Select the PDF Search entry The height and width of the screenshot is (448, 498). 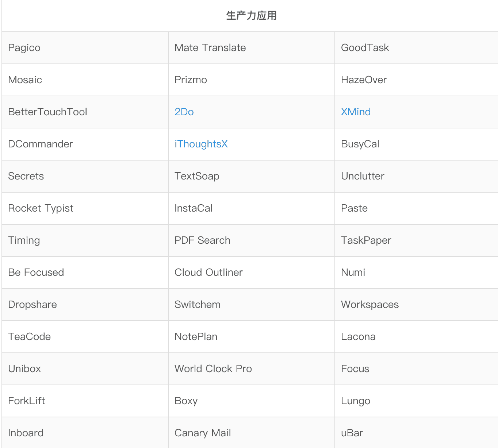pos(202,240)
